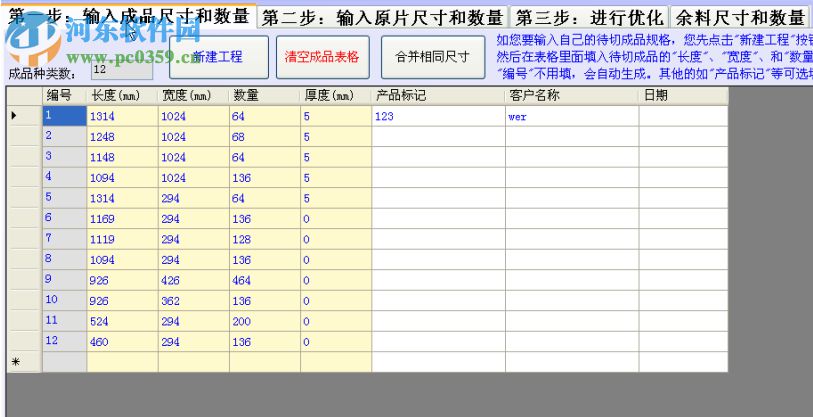Click length cell 926 in row 9
This screenshot has width=813, height=417.
pyautogui.click(x=122, y=280)
